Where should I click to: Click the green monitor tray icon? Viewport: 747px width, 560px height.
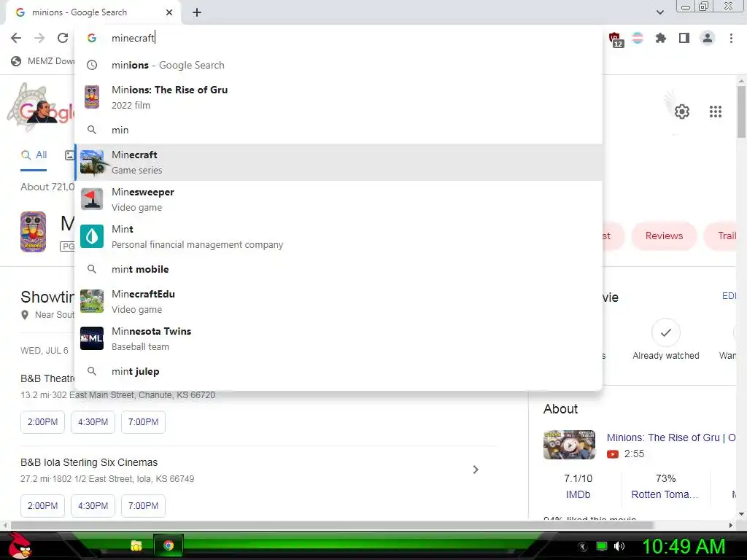coord(602,546)
